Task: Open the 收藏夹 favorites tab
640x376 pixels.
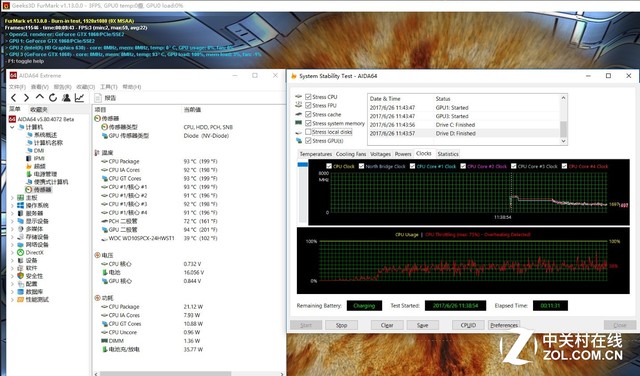Action: [38, 109]
